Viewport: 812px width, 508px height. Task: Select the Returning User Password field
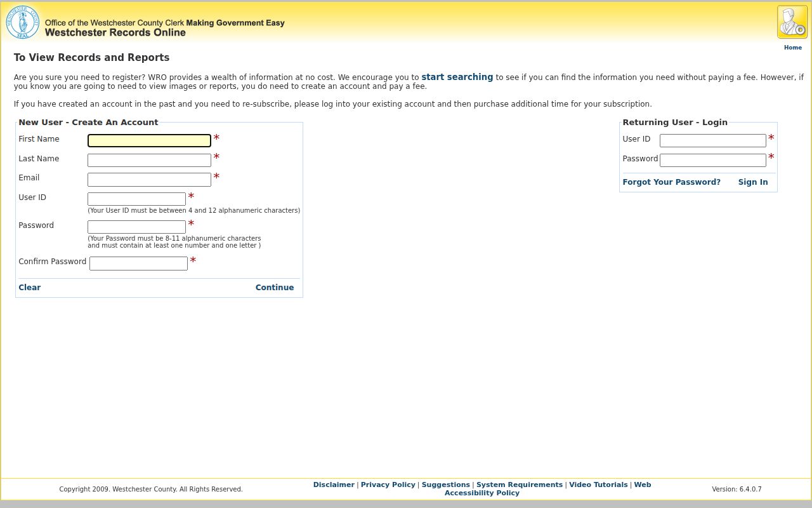click(713, 160)
